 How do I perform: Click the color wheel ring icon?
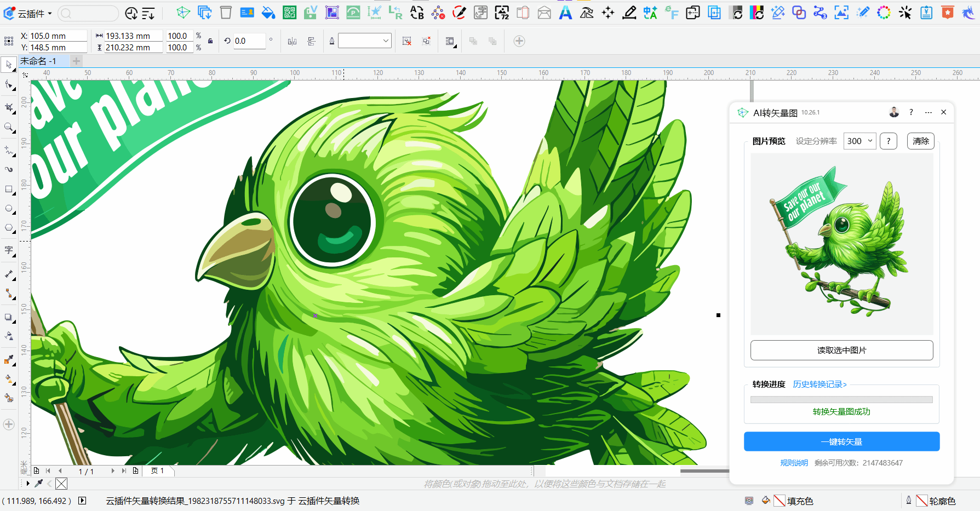click(x=884, y=13)
